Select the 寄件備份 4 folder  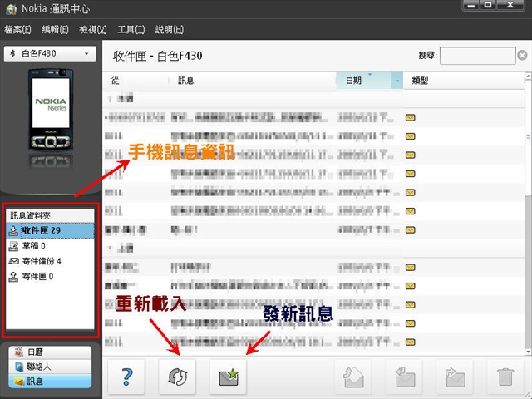(x=42, y=261)
